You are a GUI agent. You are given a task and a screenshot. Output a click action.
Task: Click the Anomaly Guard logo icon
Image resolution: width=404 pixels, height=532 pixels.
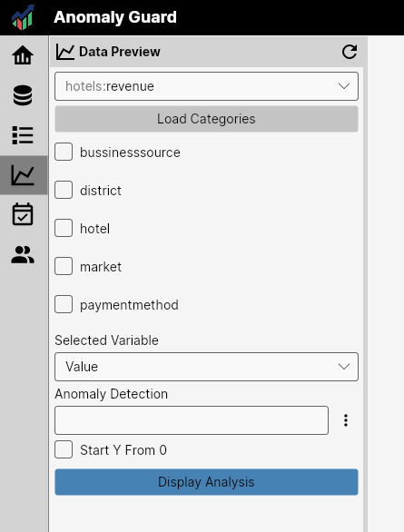[23, 17]
